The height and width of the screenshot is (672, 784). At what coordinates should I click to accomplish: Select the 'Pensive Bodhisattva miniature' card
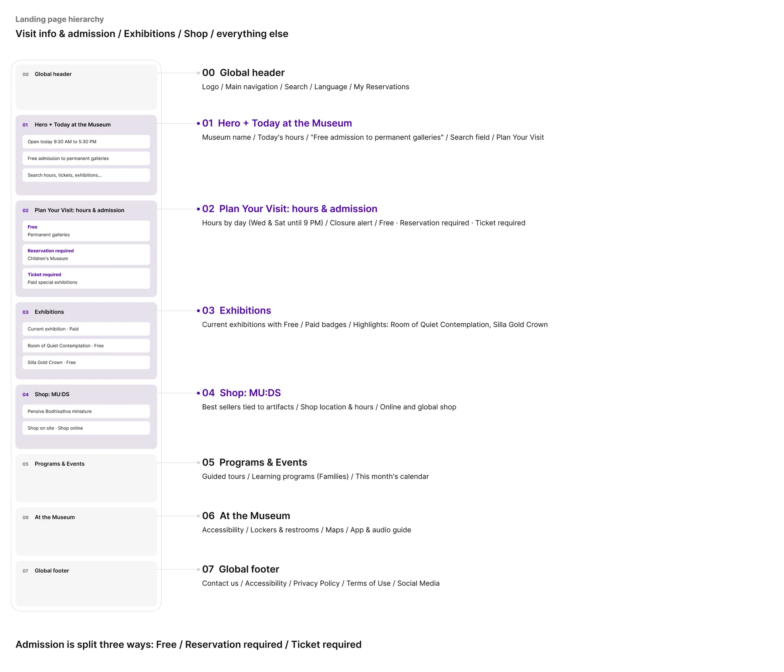86,411
